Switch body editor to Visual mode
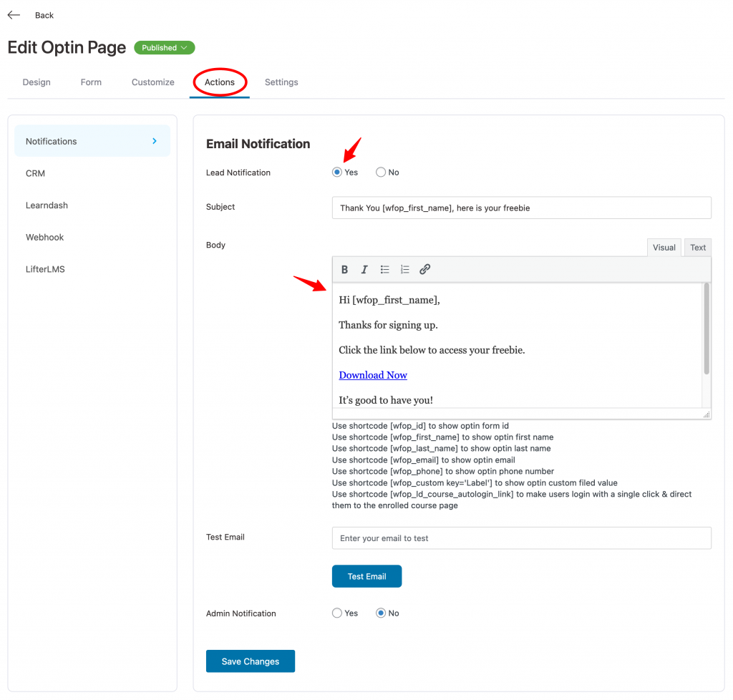Screen dimensions: 733x700 point(664,248)
